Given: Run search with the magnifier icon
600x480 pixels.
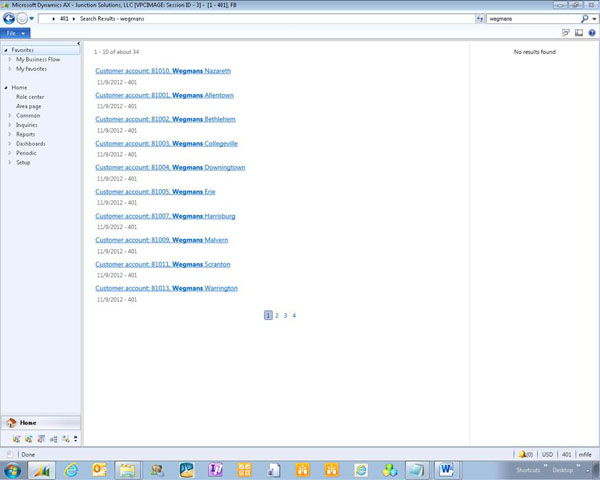Looking at the screenshot, I should [x=584, y=18].
